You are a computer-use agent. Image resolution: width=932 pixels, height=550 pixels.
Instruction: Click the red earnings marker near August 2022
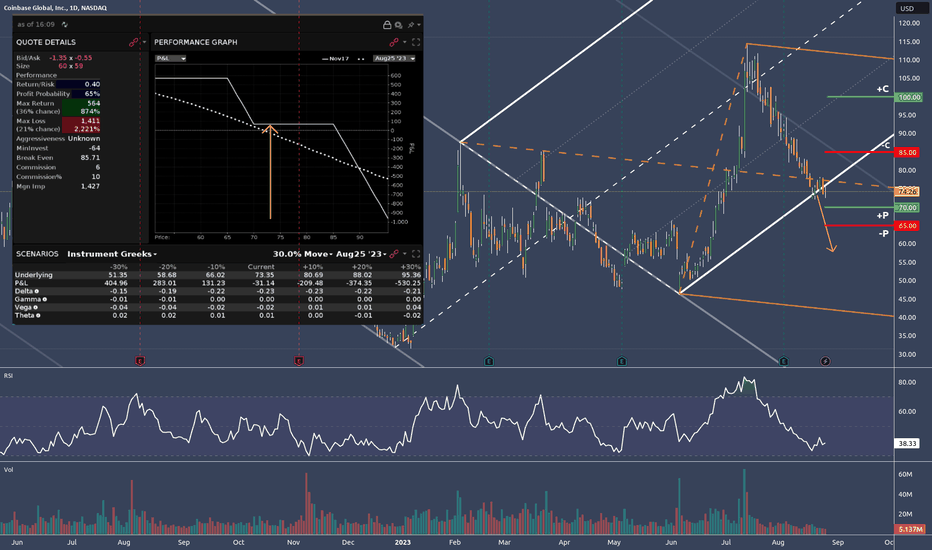(140, 360)
